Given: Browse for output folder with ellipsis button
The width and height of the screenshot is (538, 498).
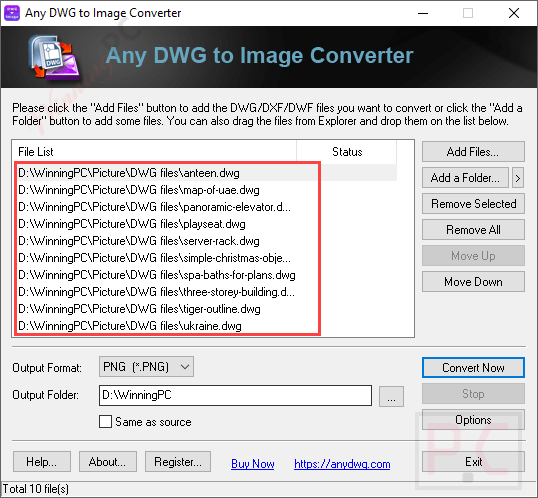Looking at the screenshot, I should tap(391, 396).
